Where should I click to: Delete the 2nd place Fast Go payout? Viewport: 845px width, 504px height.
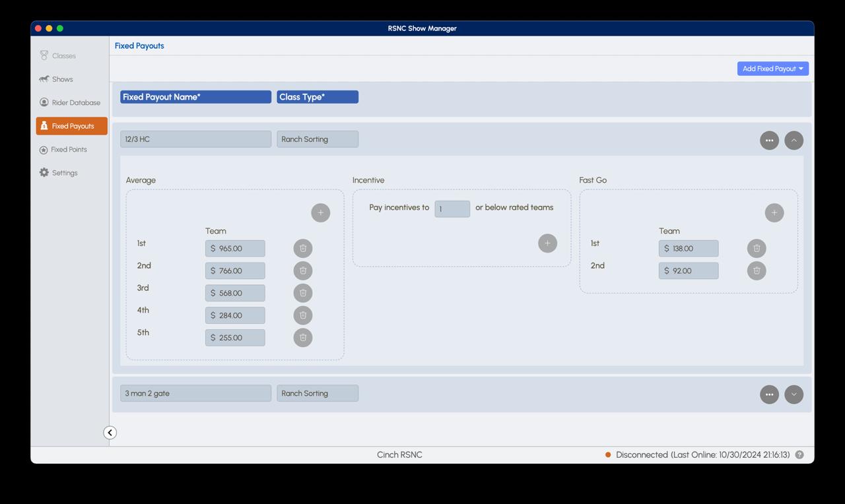coord(757,270)
